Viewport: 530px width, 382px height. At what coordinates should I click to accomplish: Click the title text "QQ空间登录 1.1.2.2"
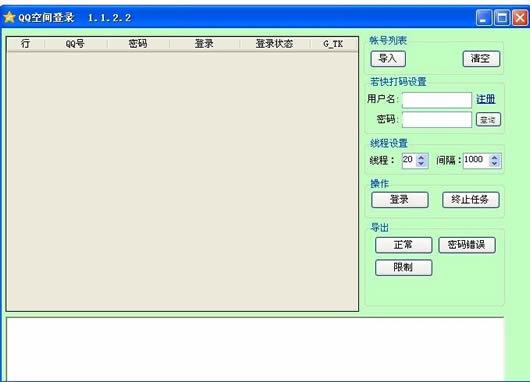click(x=75, y=17)
